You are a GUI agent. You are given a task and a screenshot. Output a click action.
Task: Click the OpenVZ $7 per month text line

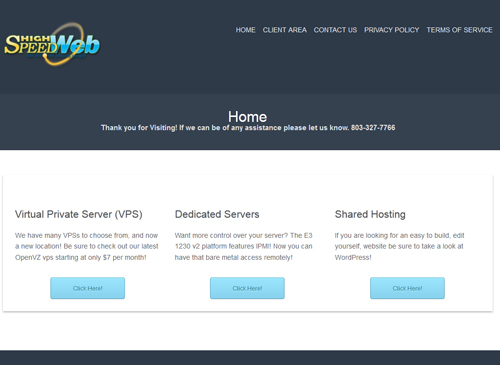pos(81,257)
